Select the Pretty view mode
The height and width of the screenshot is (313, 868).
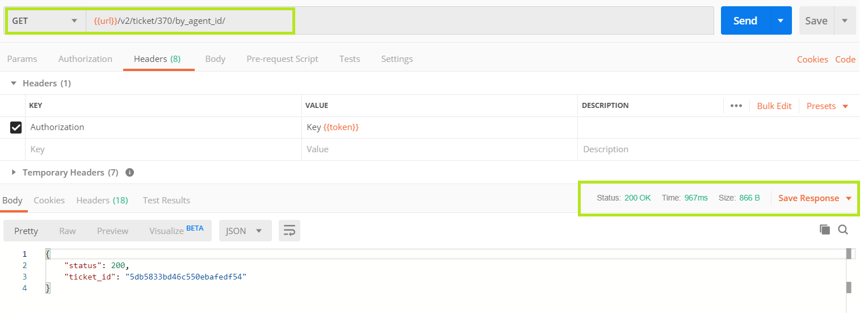[x=26, y=231]
